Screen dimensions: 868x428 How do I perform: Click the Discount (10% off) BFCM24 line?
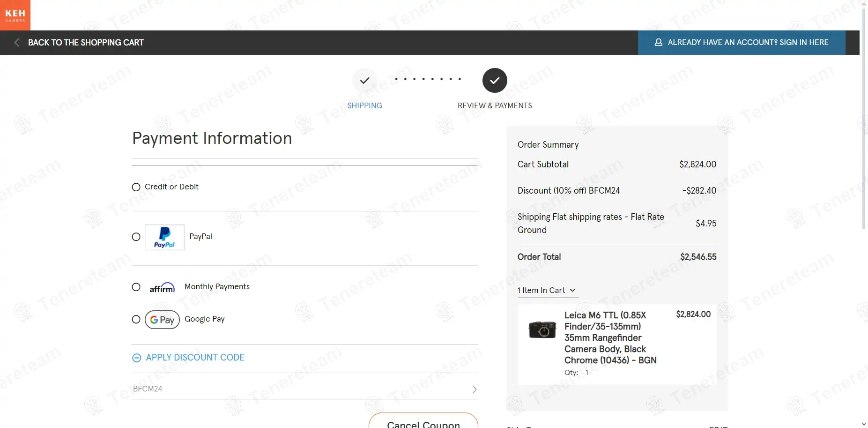[x=617, y=191]
